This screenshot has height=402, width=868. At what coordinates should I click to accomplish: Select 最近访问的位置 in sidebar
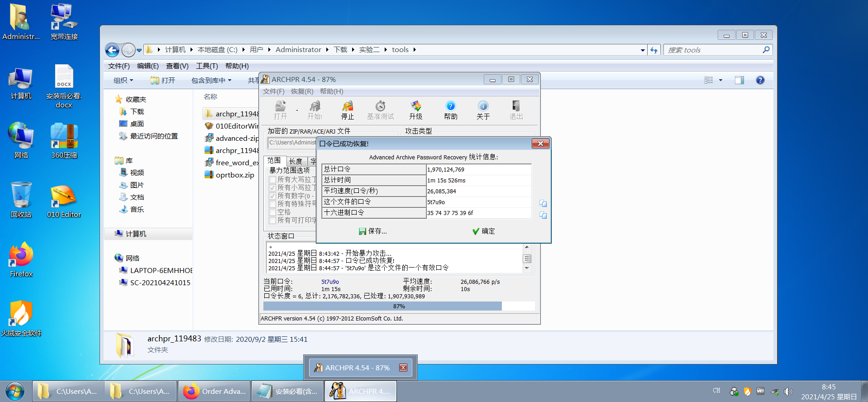tap(148, 136)
